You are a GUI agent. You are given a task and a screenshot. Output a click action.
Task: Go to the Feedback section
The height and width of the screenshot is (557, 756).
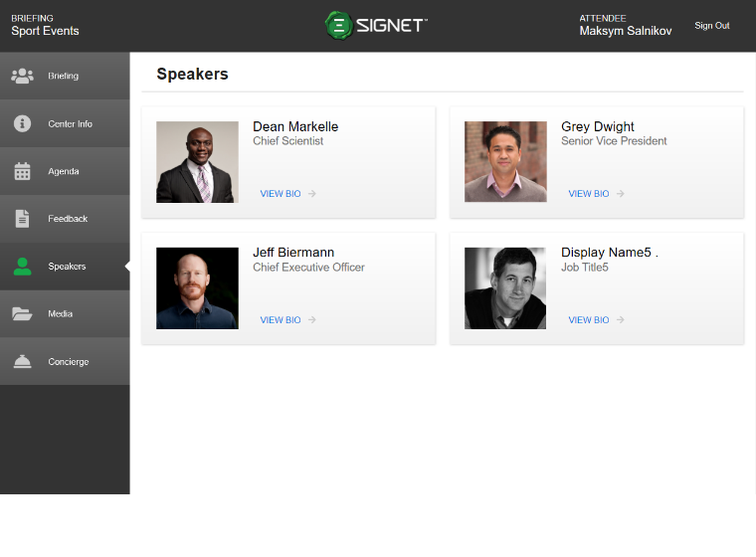coord(68,219)
